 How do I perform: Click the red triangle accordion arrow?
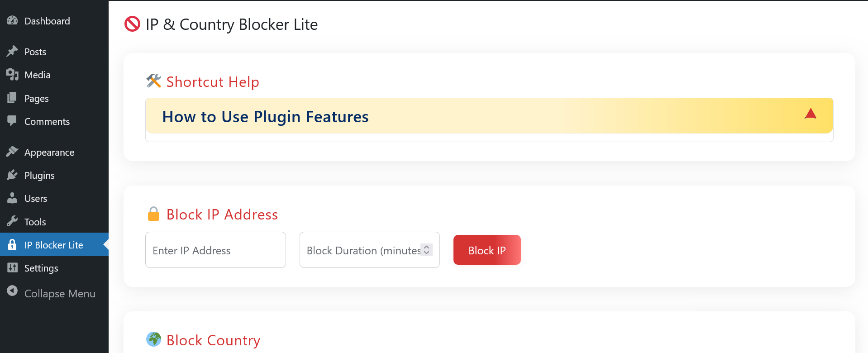(810, 114)
